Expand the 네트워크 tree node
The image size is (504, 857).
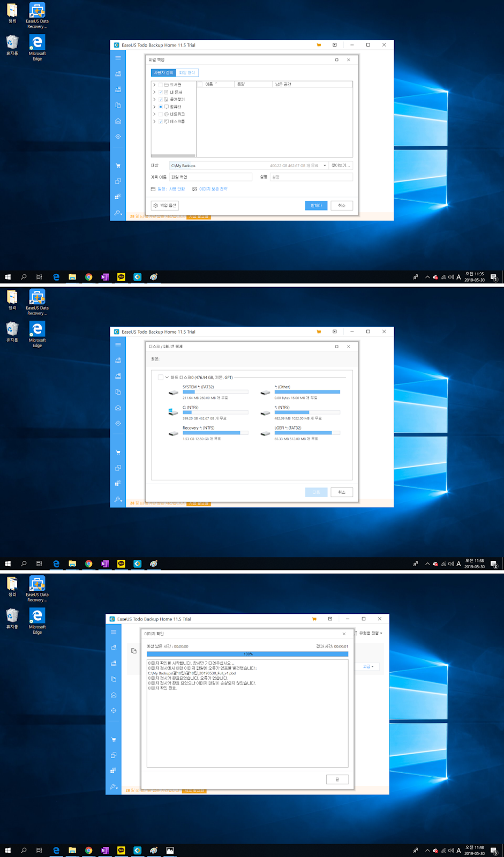click(154, 114)
